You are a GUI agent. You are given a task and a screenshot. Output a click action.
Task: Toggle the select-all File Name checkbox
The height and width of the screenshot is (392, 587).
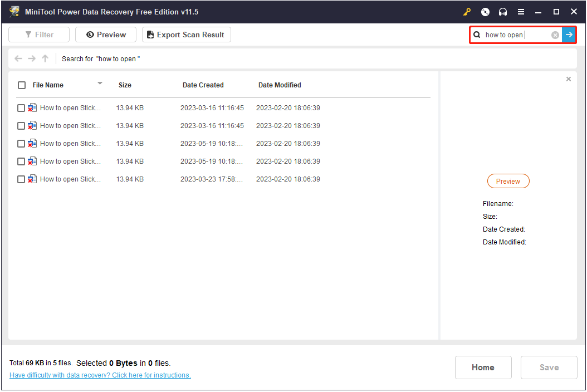[x=22, y=85]
